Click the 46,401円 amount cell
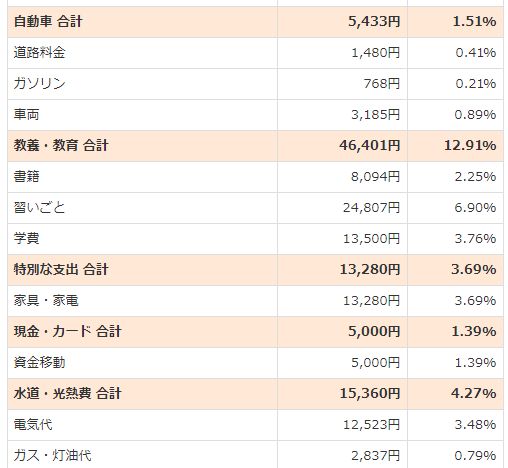Image resolution: width=508 pixels, height=468 pixels. click(x=369, y=146)
